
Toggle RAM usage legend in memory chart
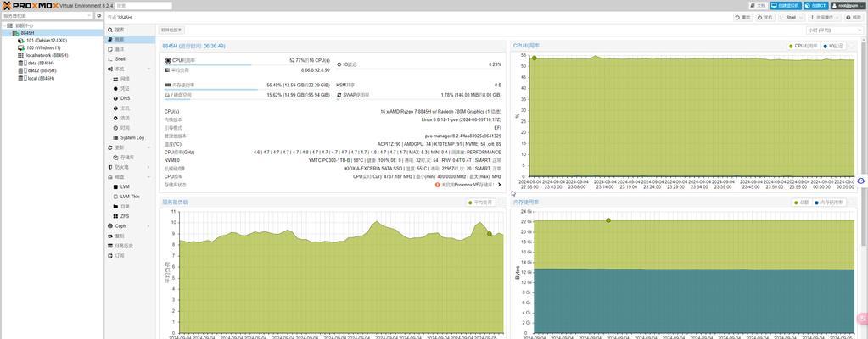pos(828,203)
